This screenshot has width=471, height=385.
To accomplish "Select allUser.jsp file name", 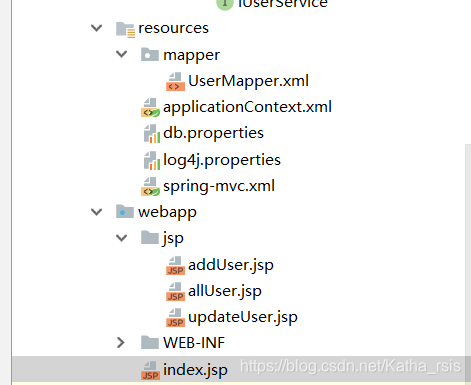I will (x=225, y=292).
